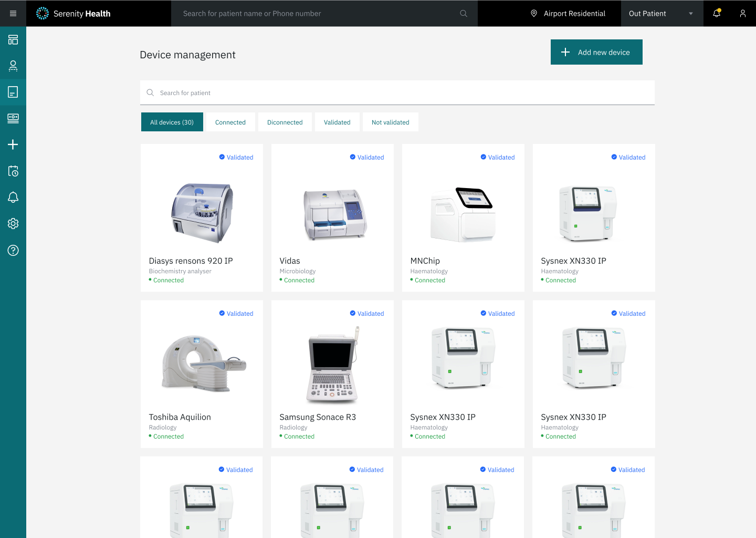Click the magnifier in device search
The height and width of the screenshot is (538, 756).
coord(150,92)
